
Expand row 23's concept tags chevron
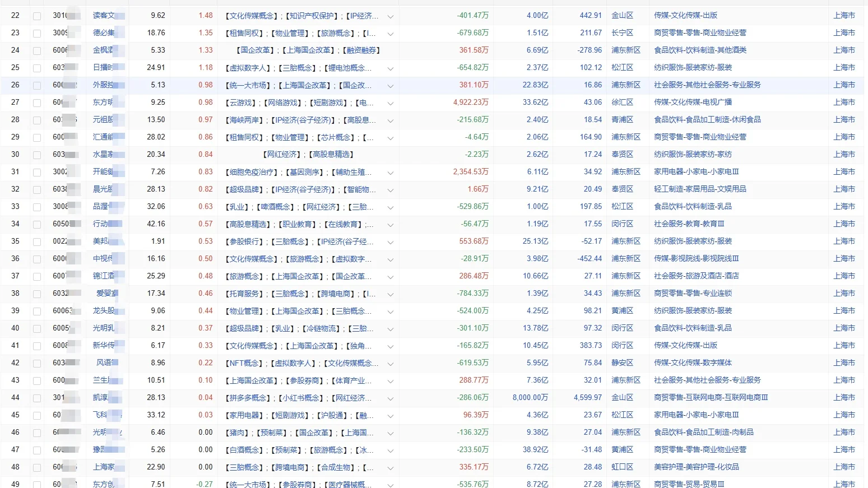391,34
